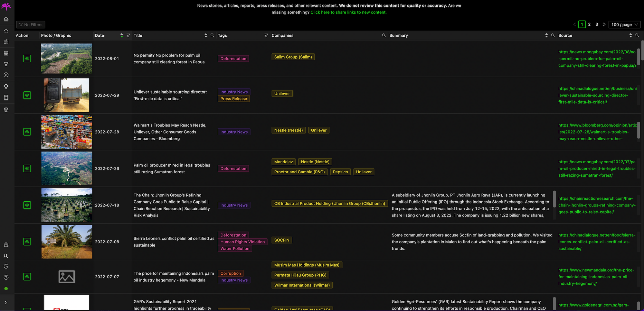
Task: Click the pink palm tree logo
Action: pyautogui.click(x=6, y=6)
